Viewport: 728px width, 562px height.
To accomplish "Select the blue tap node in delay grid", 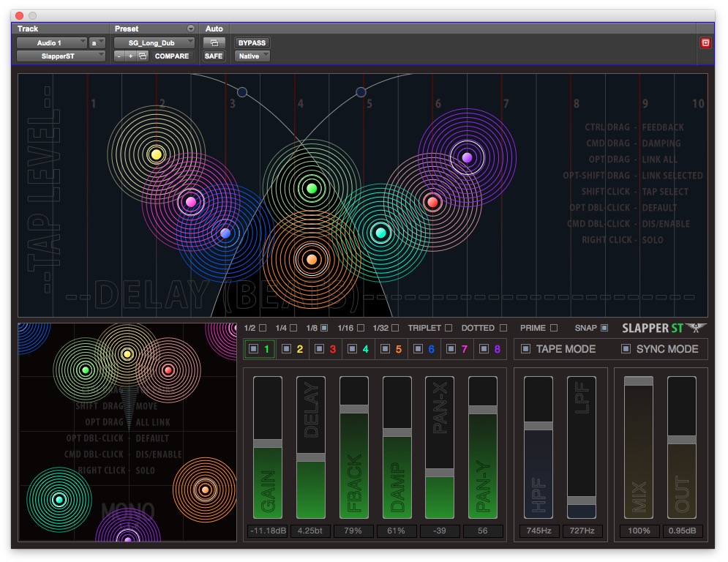I will pyautogui.click(x=225, y=233).
